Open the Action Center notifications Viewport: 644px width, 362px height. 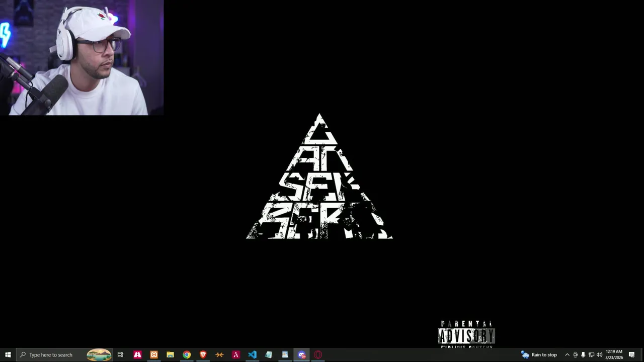632,354
